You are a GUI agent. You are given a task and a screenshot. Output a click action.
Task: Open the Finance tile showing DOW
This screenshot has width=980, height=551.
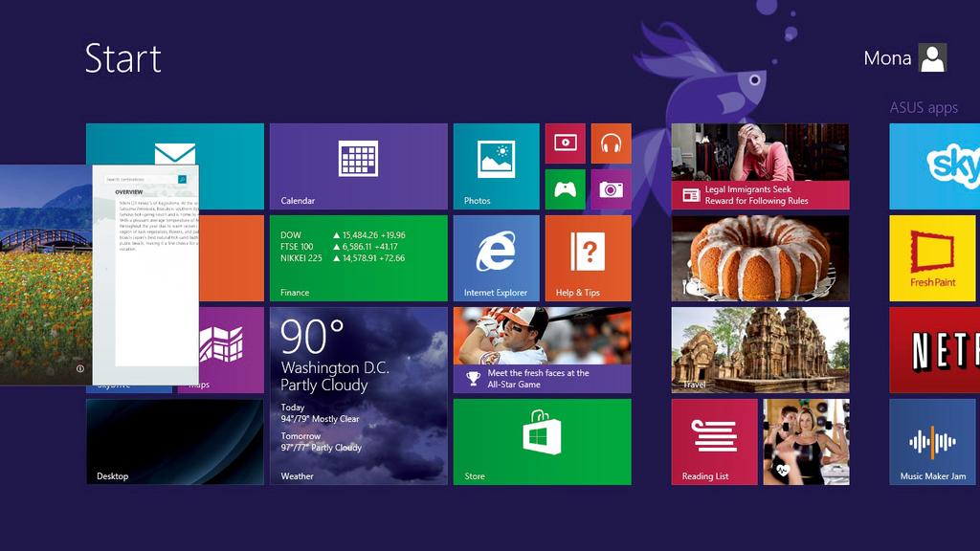(359, 258)
